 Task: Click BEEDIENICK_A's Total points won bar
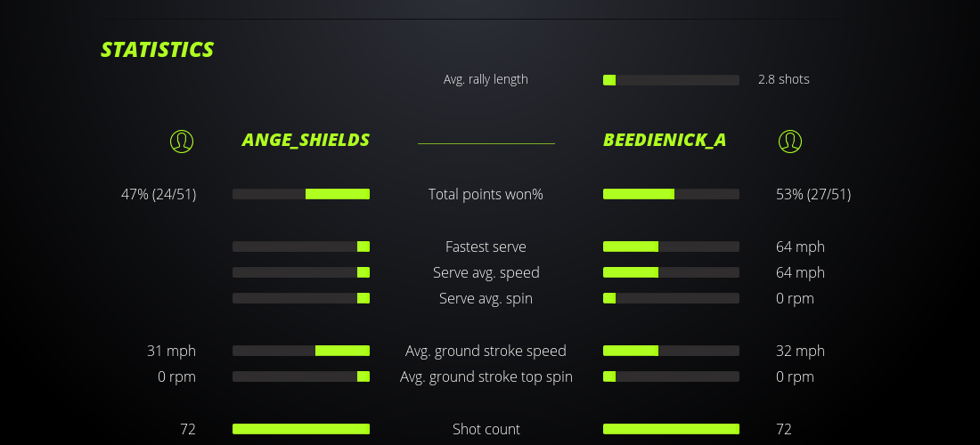671,194
